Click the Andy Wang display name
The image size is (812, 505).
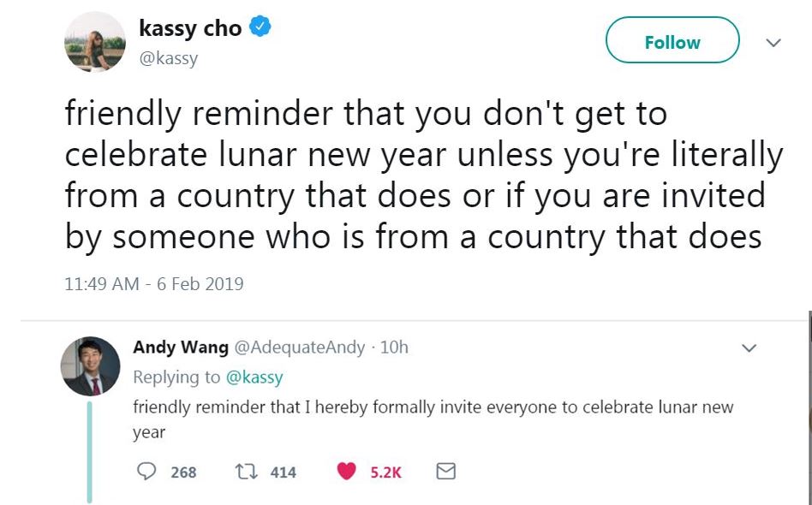point(181,348)
